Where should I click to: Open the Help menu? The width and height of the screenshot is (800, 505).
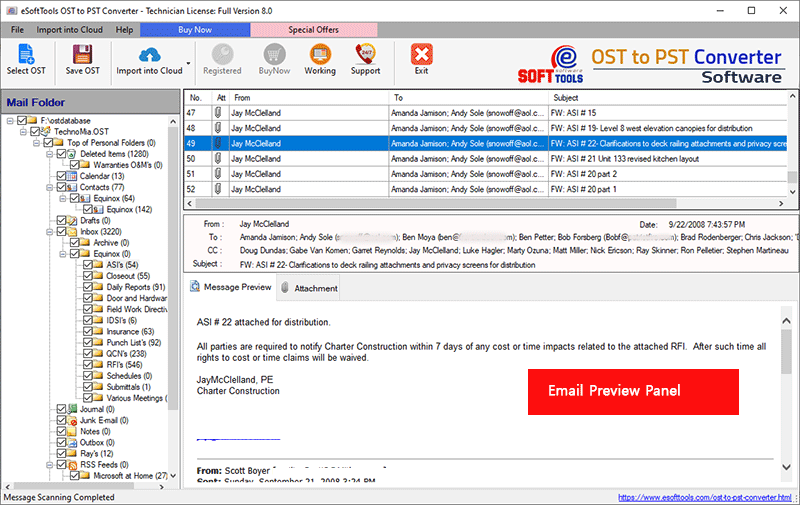point(124,30)
